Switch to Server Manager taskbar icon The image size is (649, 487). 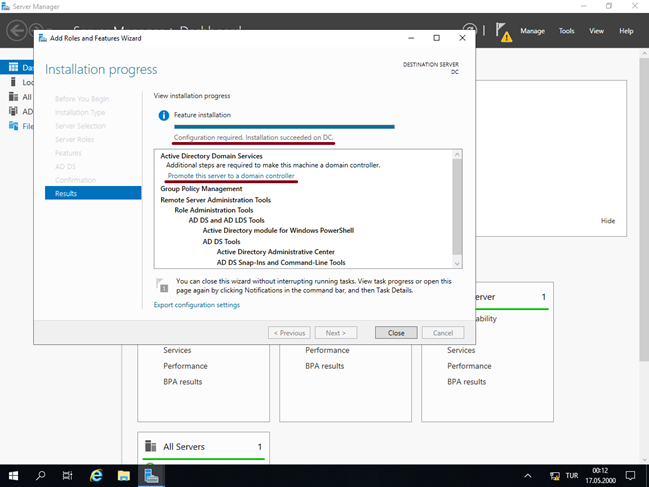[151, 476]
